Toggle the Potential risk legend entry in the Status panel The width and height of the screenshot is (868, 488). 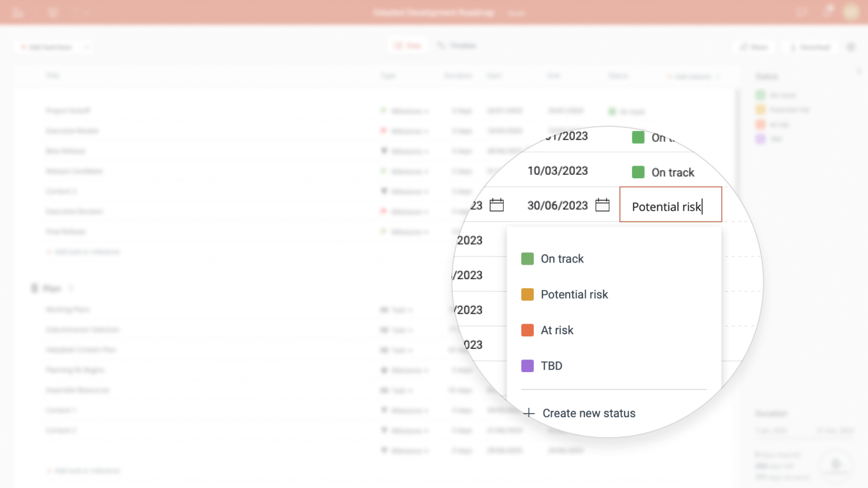click(782, 110)
